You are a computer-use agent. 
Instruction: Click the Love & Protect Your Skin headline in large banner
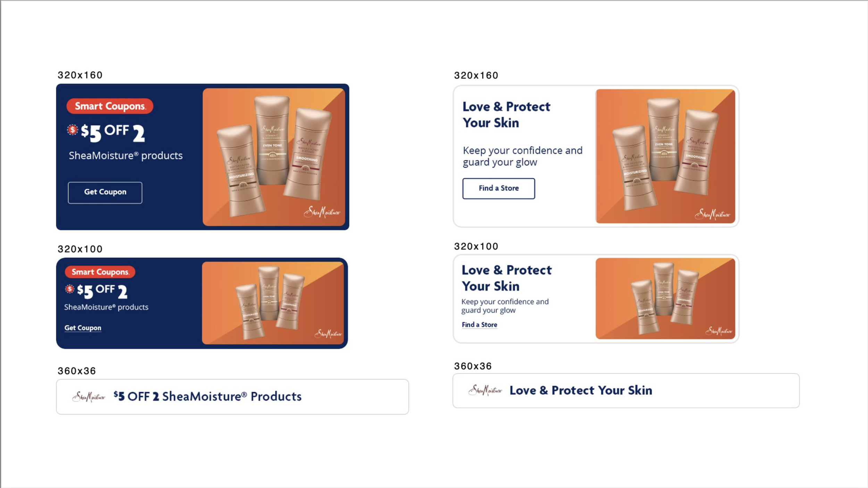point(506,115)
